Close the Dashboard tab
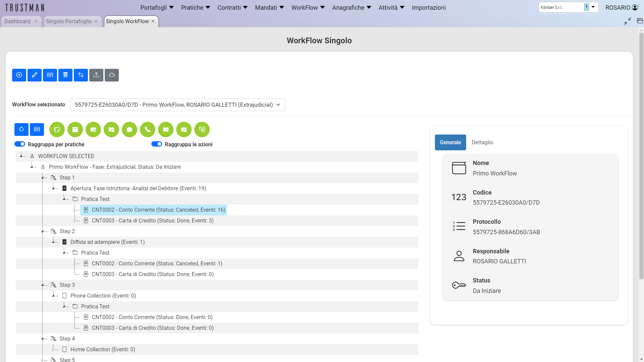644x362 pixels. click(x=36, y=21)
